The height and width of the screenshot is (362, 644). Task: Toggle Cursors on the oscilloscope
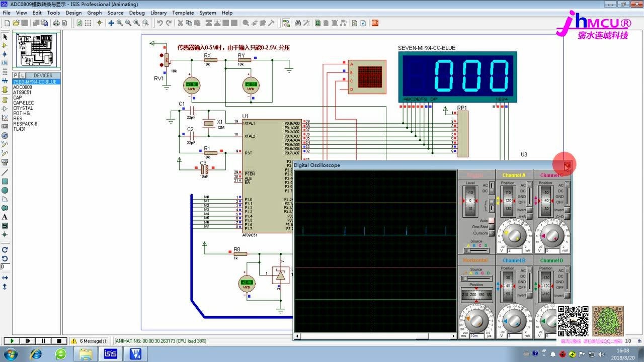[491, 233]
